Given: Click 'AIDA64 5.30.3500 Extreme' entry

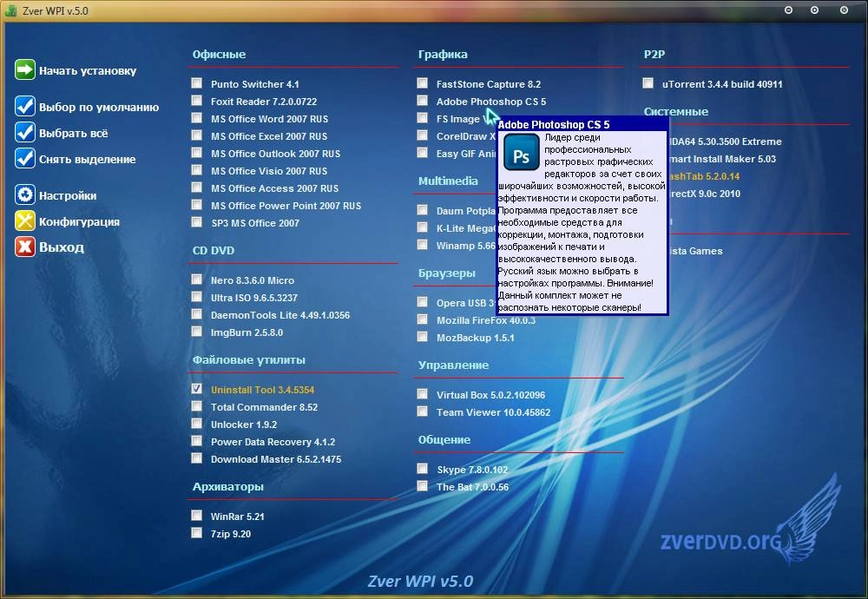Looking at the screenshot, I should [x=725, y=142].
